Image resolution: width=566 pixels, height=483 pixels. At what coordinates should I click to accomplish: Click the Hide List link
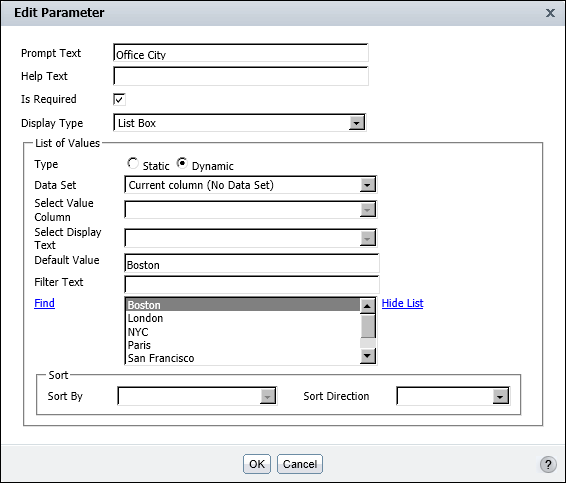pos(402,303)
